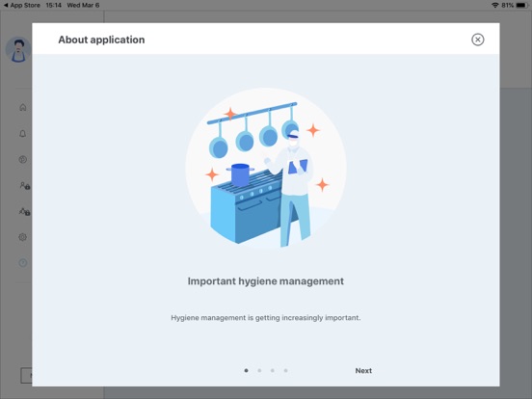
Task: Click the 'Important hygiene management' heading
Action: [266, 281]
